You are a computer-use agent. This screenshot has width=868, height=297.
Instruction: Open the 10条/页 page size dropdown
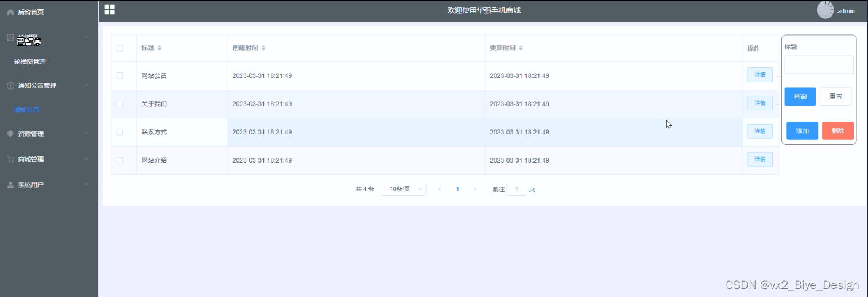(x=403, y=190)
